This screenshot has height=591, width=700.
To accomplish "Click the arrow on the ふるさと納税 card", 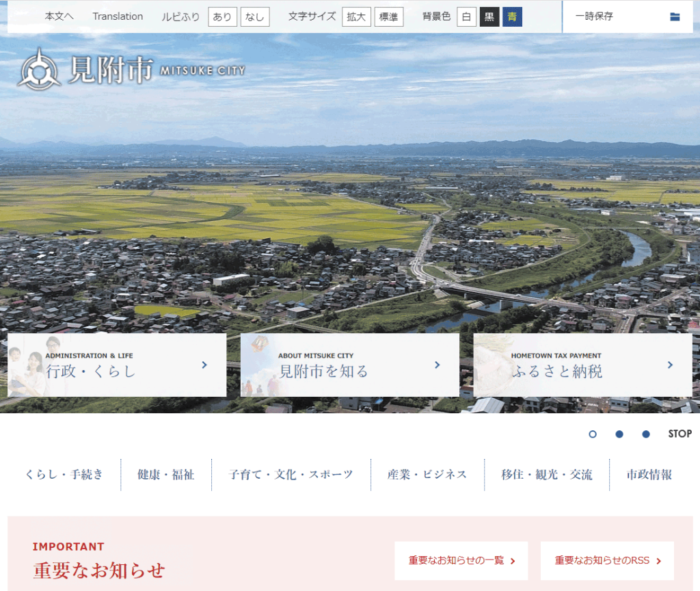I will coord(671,365).
